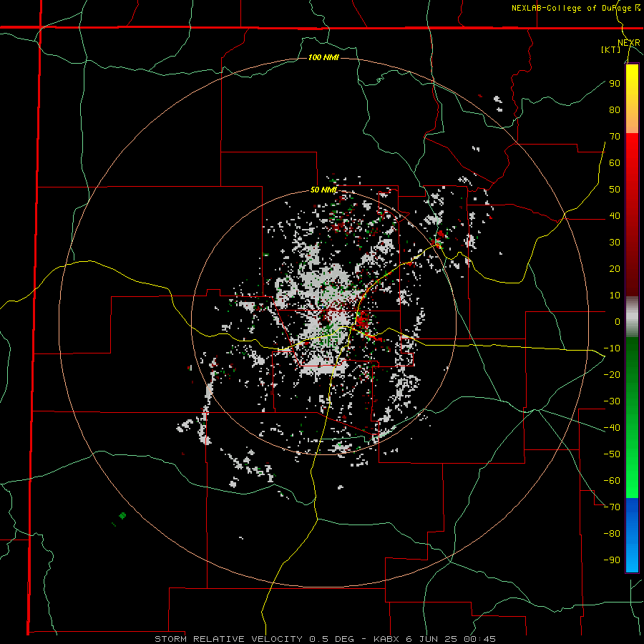This screenshot has height=644, width=644.
Task: Click the 00:45 timestamp
Action: 478,639
